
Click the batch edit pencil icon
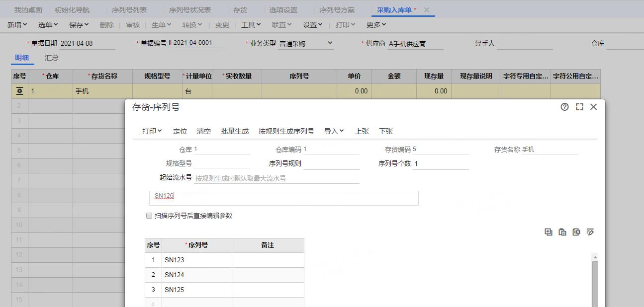coord(590,232)
